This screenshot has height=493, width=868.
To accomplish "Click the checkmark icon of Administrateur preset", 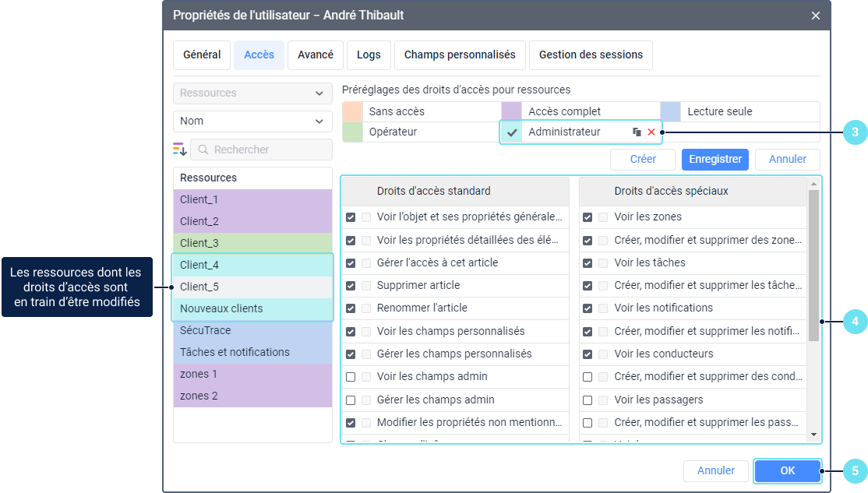I will (x=512, y=132).
